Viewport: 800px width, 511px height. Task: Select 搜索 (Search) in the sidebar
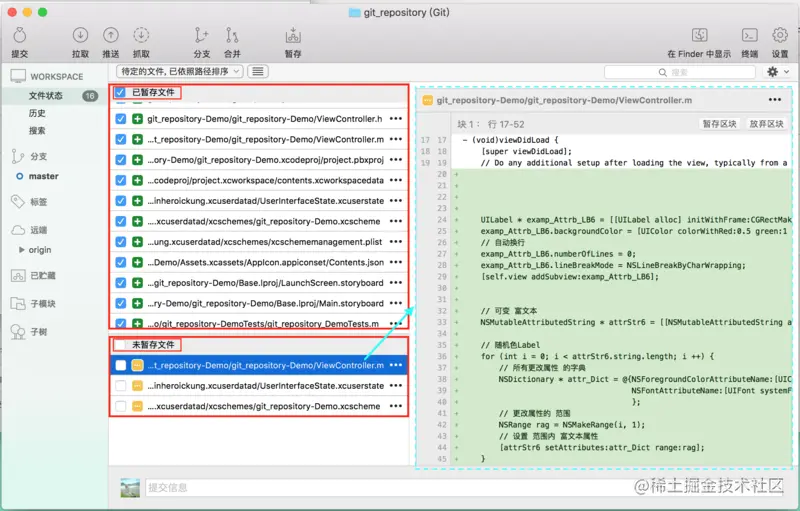pos(37,131)
